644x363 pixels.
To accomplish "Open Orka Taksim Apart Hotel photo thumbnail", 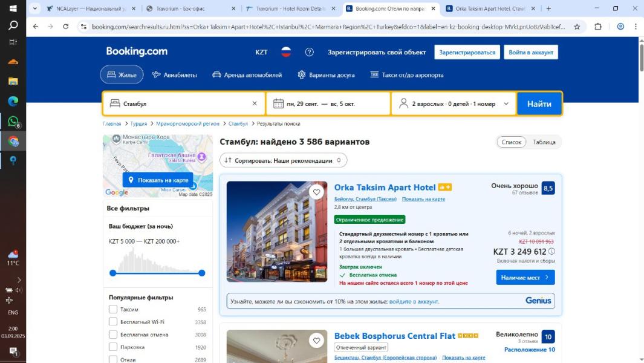I will click(277, 232).
